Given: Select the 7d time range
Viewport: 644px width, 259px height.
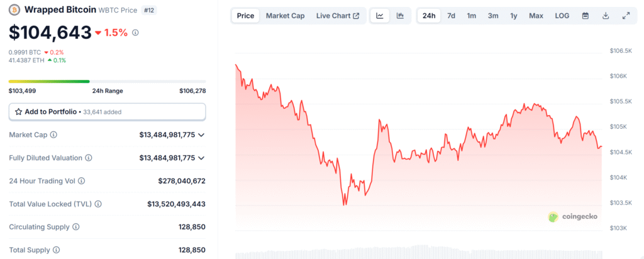Looking at the screenshot, I should [x=451, y=16].
